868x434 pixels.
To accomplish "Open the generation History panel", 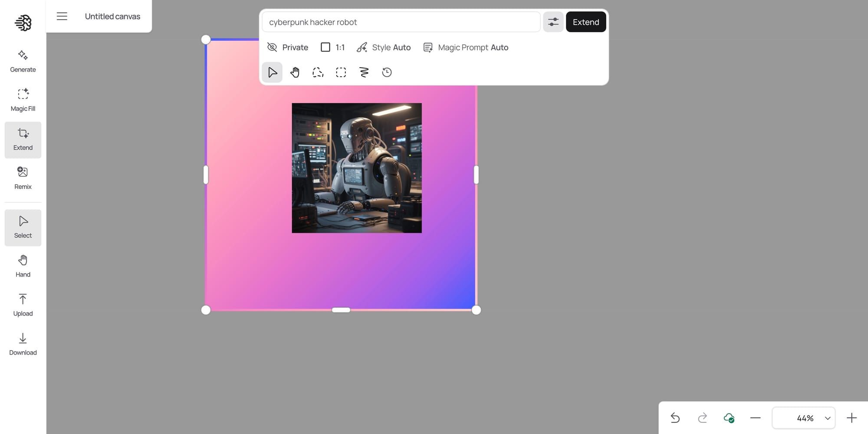I will (387, 72).
